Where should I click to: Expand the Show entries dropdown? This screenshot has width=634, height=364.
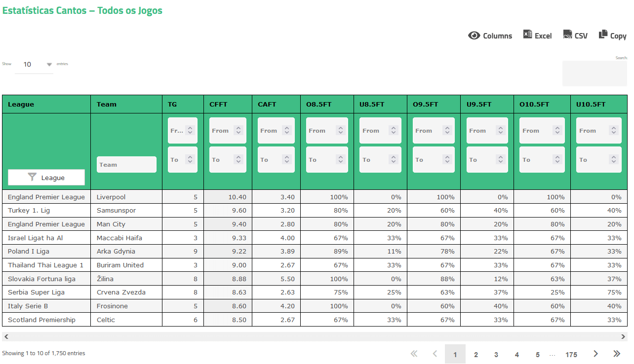pyautogui.click(x=49, y=65)
